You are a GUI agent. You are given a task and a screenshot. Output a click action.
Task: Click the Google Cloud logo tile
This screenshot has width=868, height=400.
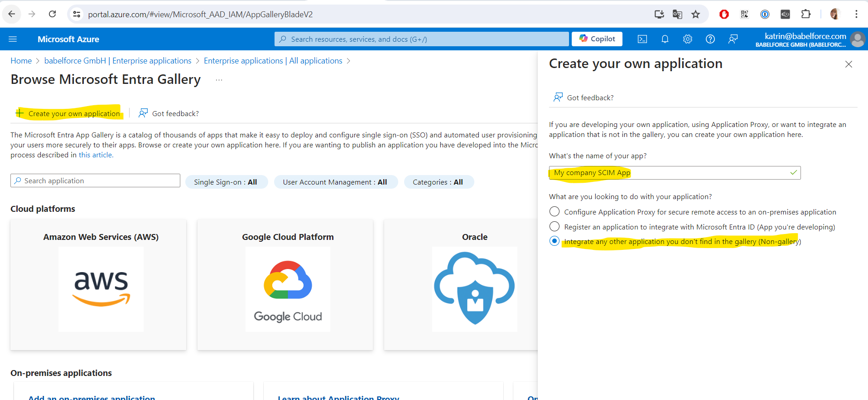click(x=288, y=289)
